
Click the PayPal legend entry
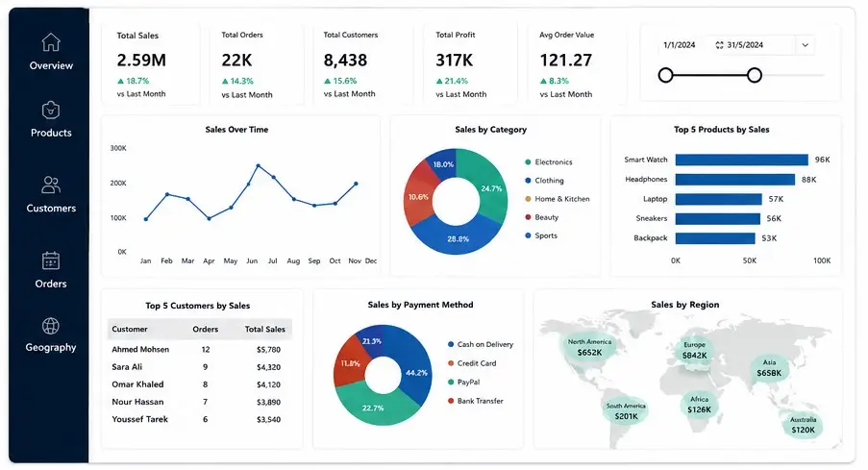coord(464,382)
